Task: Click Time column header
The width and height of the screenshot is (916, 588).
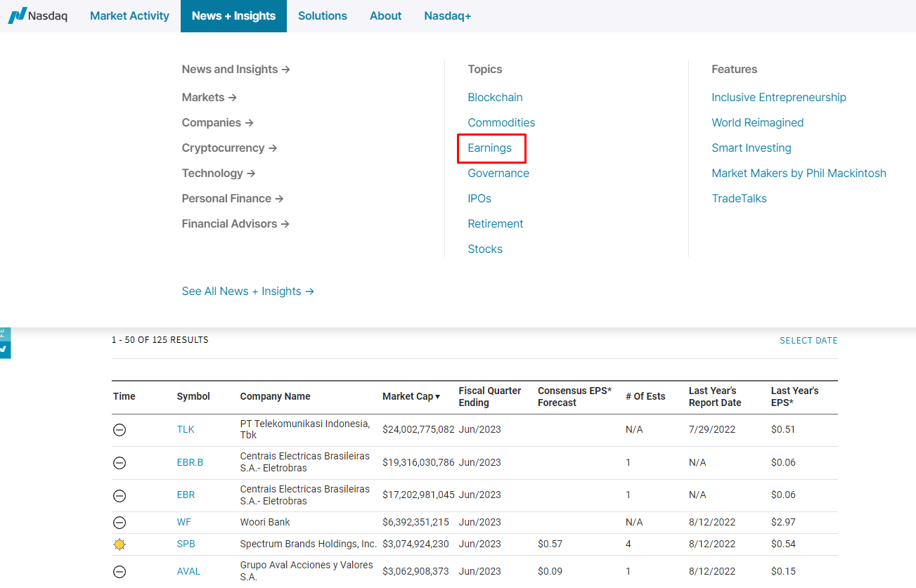Action: tap(124, 396)
